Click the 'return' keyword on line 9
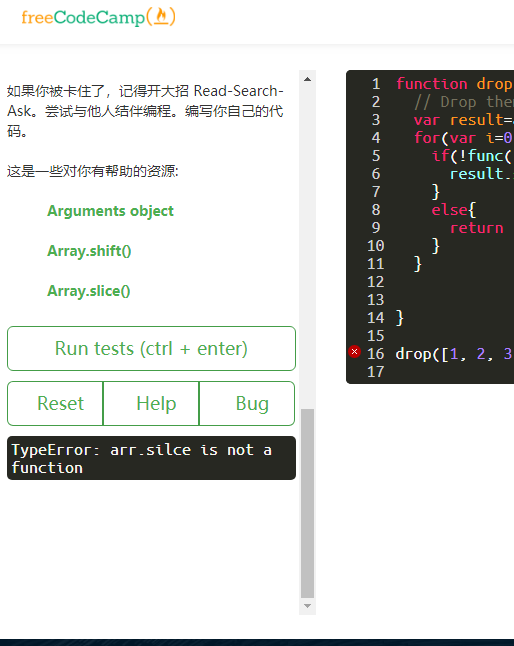Viewport: 514px width, 646px height. [477, 228]
